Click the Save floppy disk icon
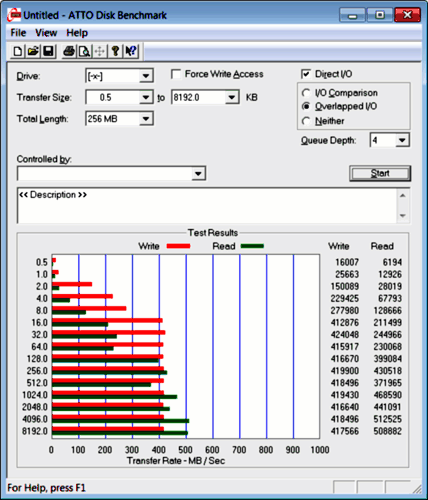Screen dimensions: 428x500 tap(49, 51)
